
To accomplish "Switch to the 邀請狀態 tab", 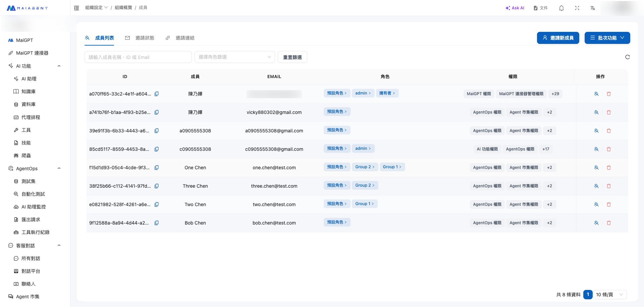I will coord(145,38).
